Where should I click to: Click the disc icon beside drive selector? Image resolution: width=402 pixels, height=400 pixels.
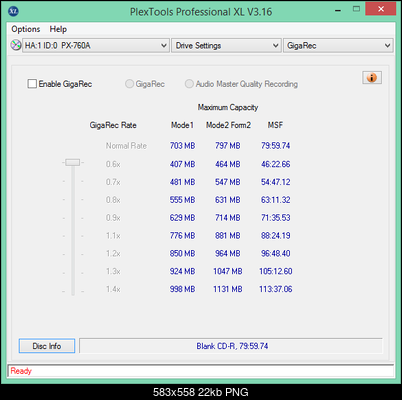(16, 45)
